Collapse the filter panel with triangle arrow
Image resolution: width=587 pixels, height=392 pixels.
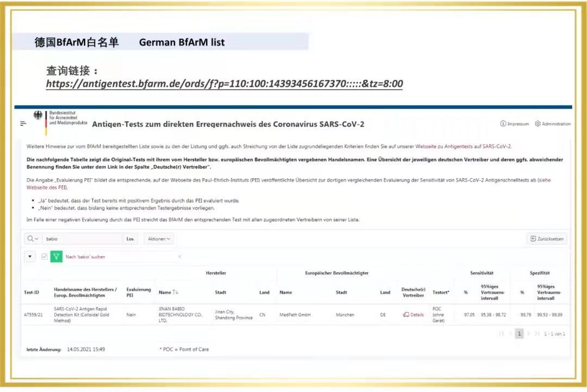coord(30,257)
